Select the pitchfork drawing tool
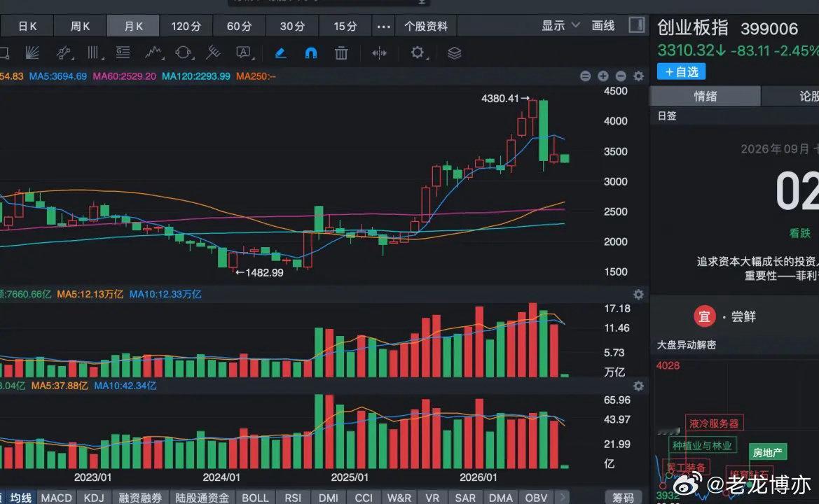 click(x=213, y=52)
